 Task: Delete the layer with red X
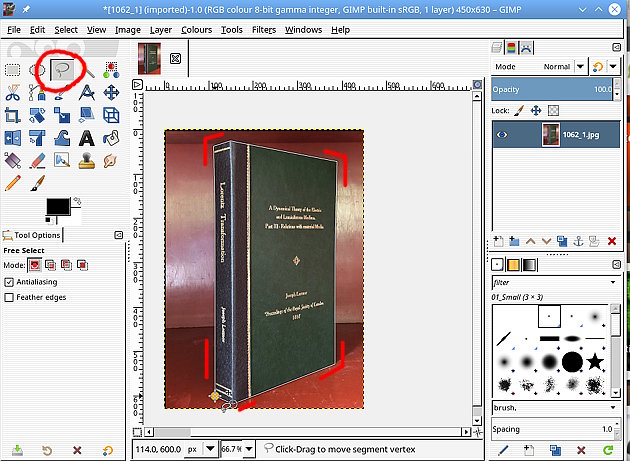coord(612,241)
